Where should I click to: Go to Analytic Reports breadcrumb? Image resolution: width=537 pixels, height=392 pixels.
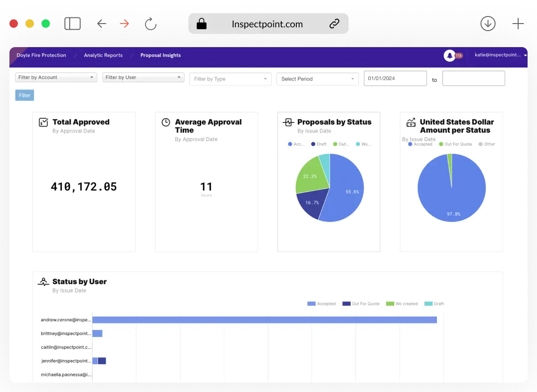click(103, 55)
